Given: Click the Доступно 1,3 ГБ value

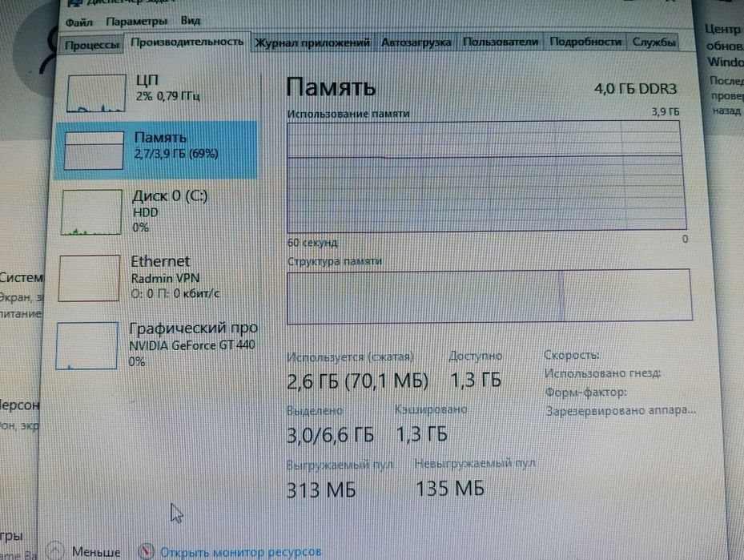Looking at the screenshot, I should 475,380.
